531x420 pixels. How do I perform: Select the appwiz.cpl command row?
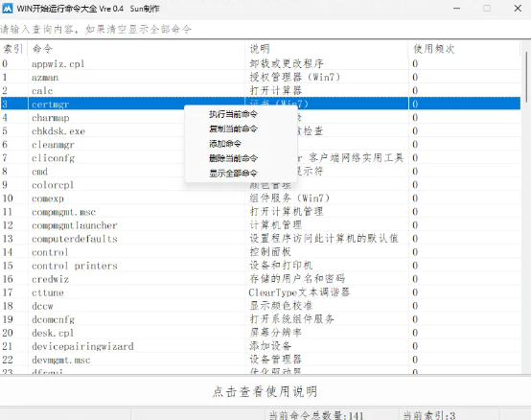pyautogui.click(x=261, y=63)
